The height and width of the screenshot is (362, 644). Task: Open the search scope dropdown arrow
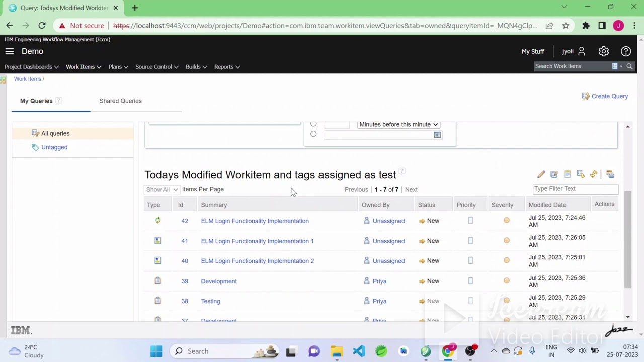[621, 66]
